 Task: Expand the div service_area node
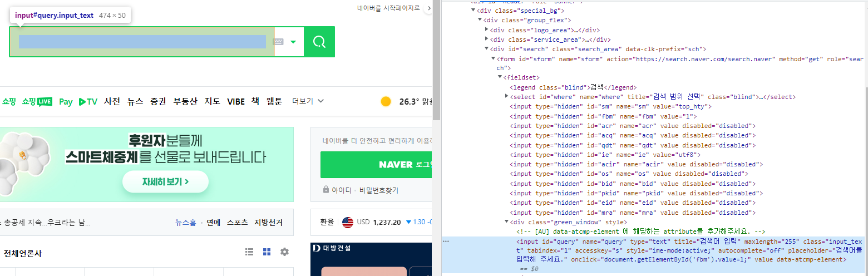[x=487, y=40]
